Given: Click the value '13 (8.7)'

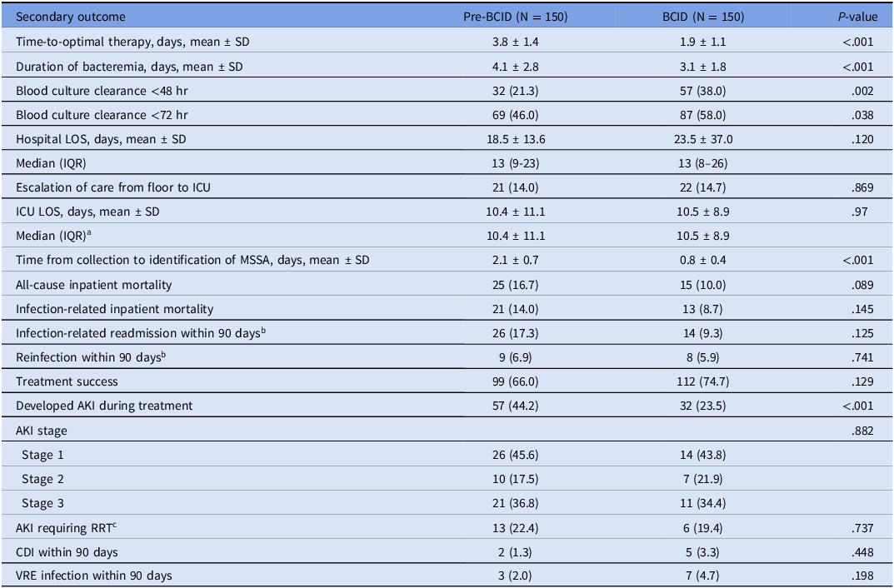Looking at the screenshot, I should tap(703, 309).
